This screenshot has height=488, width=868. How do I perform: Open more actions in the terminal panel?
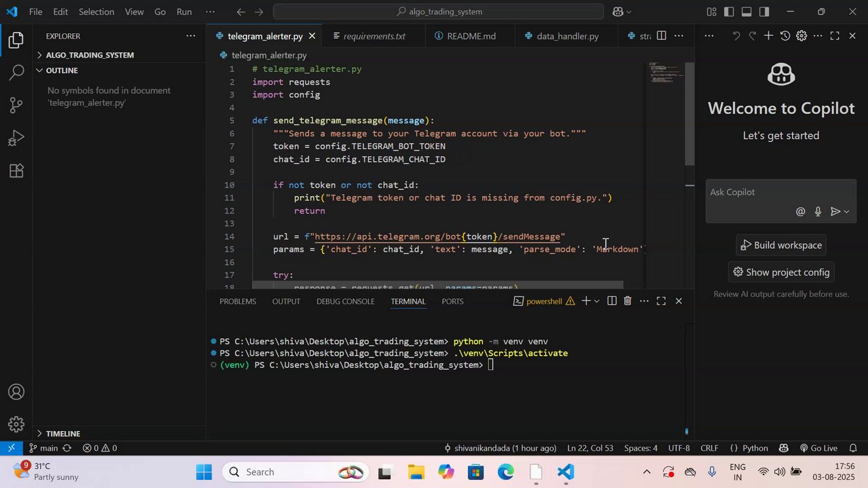pos(644,301)
